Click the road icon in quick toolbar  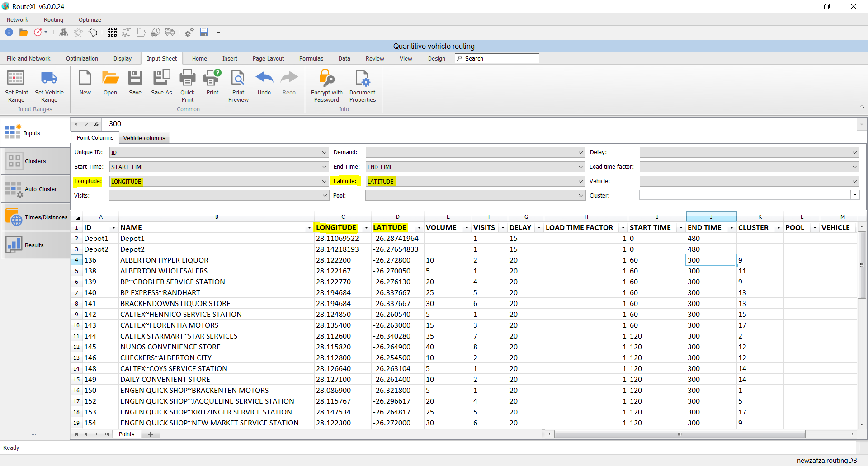(64, 32)
